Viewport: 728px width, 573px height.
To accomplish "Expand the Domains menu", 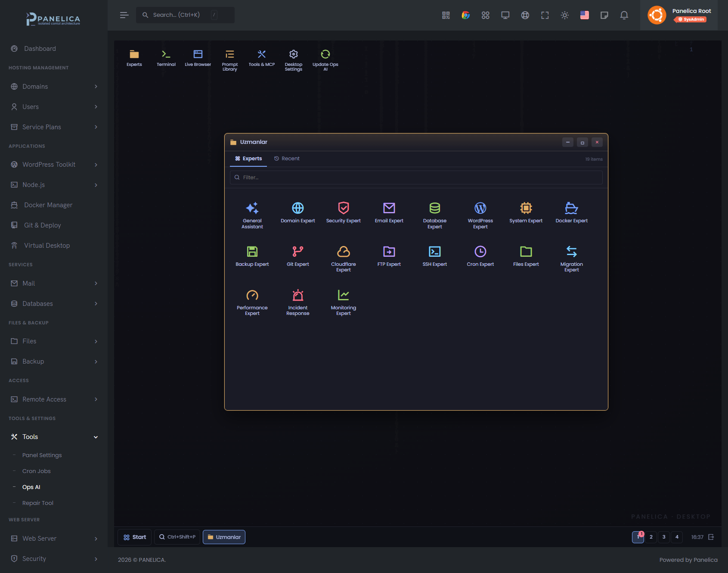I will [54, 87].
